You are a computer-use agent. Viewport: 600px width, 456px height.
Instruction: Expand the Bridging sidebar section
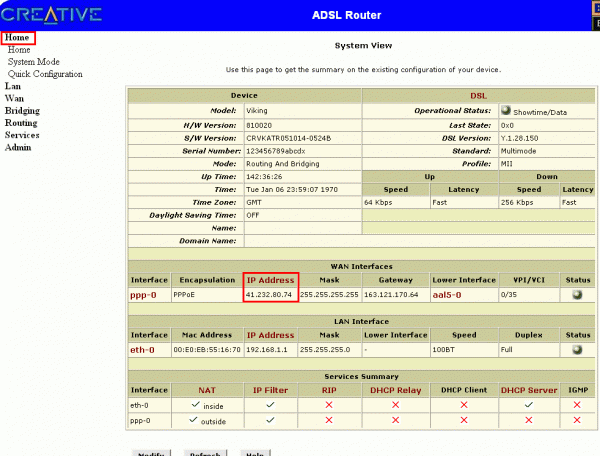22,110
